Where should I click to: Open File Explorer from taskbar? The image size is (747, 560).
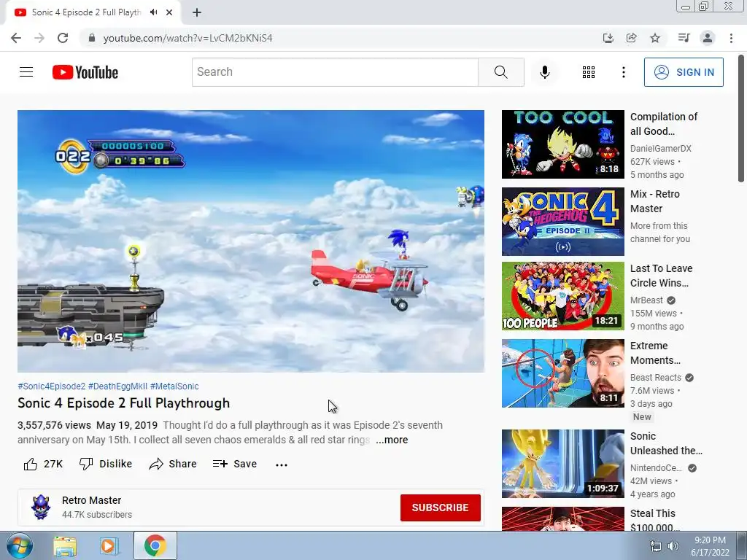(x=64, y=545)
